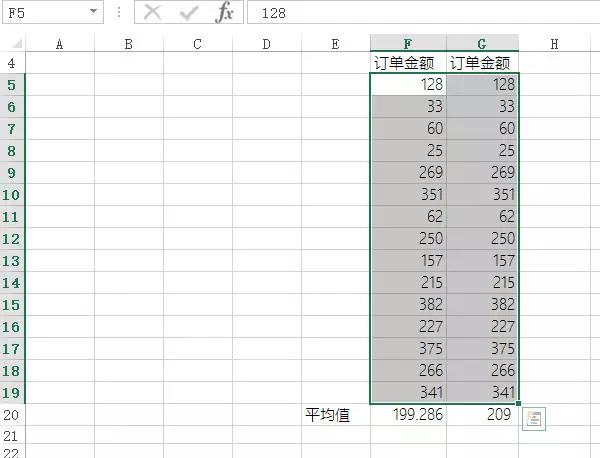Click the Cancel X icon in formula bar
Image resolution: width=600 pixels, height=458 pixels.
pos(153,13)
